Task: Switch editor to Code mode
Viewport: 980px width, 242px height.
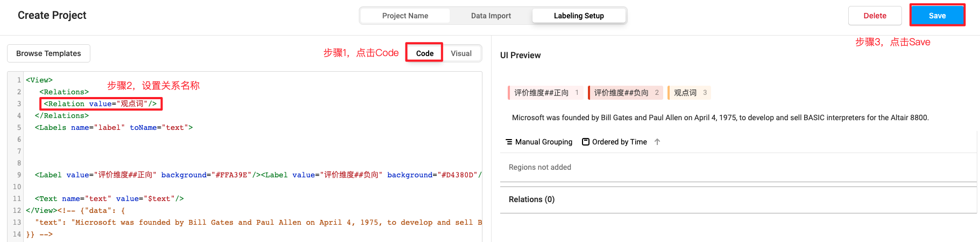Action: click(424, 53)
